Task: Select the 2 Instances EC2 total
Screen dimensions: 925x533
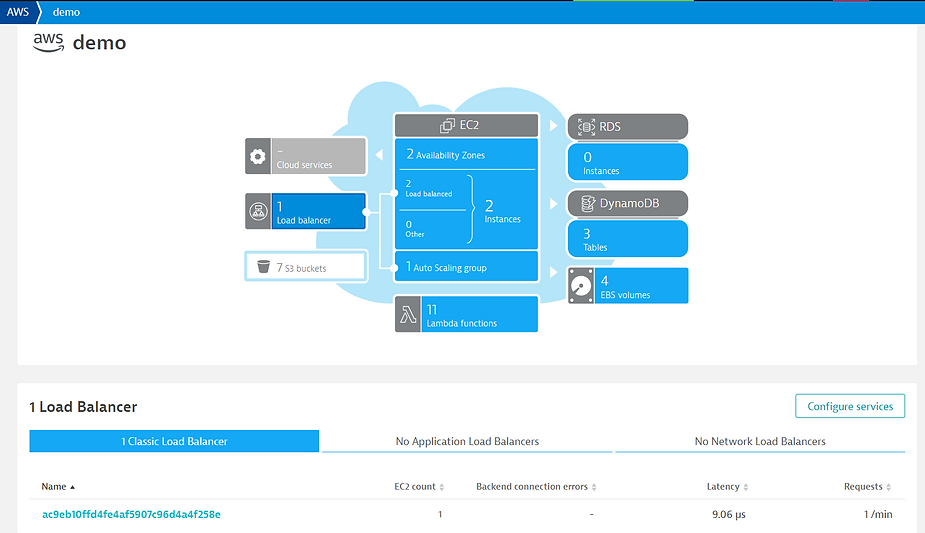Action: pos(503,211)
